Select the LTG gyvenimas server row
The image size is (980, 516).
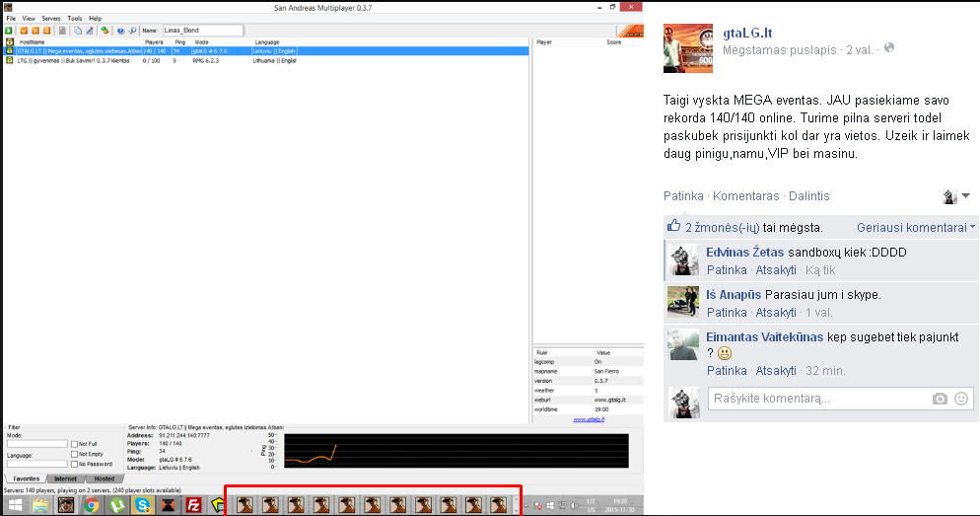266,60
